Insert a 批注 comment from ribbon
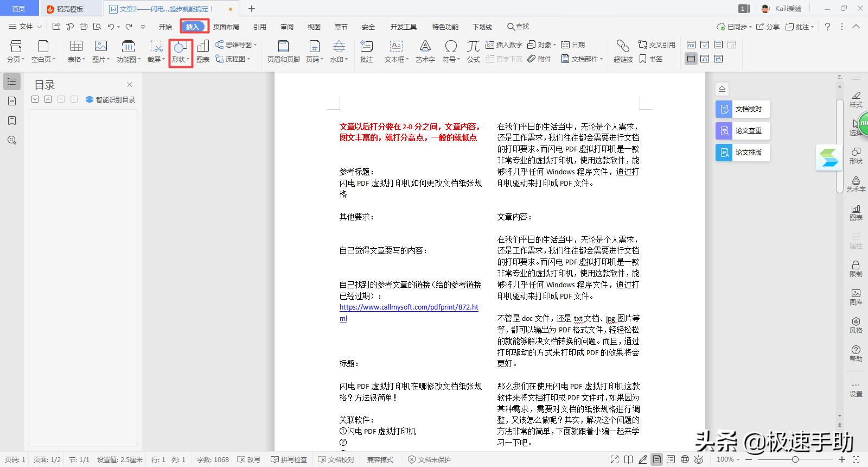868x467 pixels. pos(367,52)
